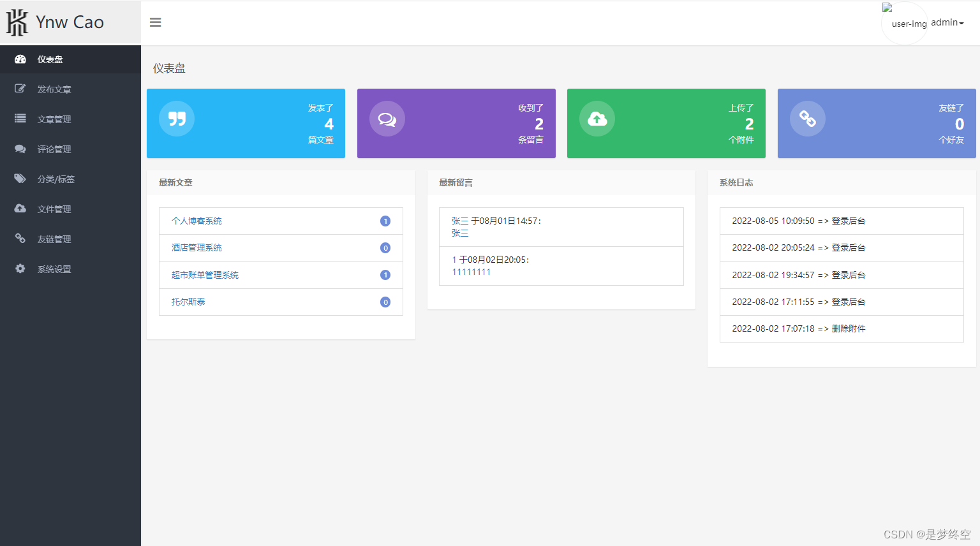Open the 系统设置 menu item

tap(70, 269)
